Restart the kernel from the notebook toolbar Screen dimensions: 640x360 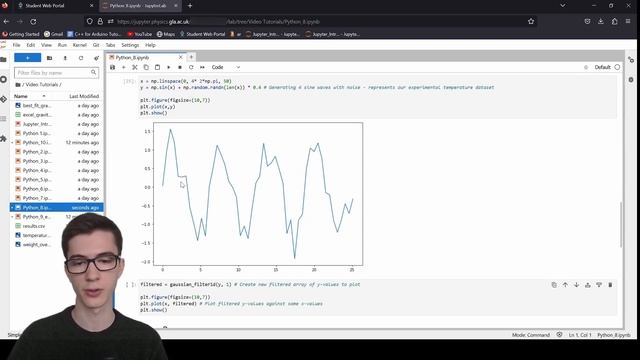point(191,67)
